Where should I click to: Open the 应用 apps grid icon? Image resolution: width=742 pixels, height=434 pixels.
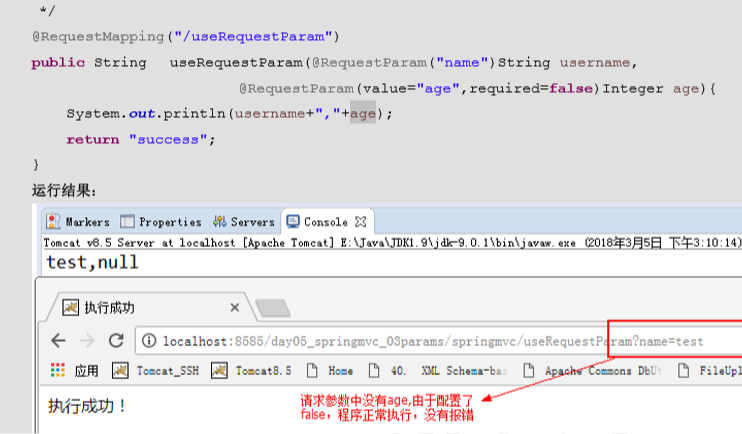click(x=58, y=370)
